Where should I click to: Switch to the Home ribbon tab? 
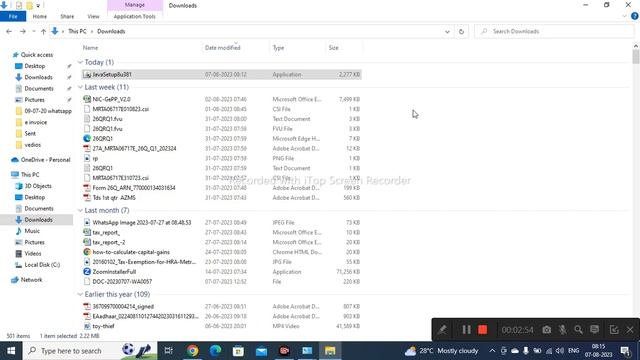tap(40, 16)
